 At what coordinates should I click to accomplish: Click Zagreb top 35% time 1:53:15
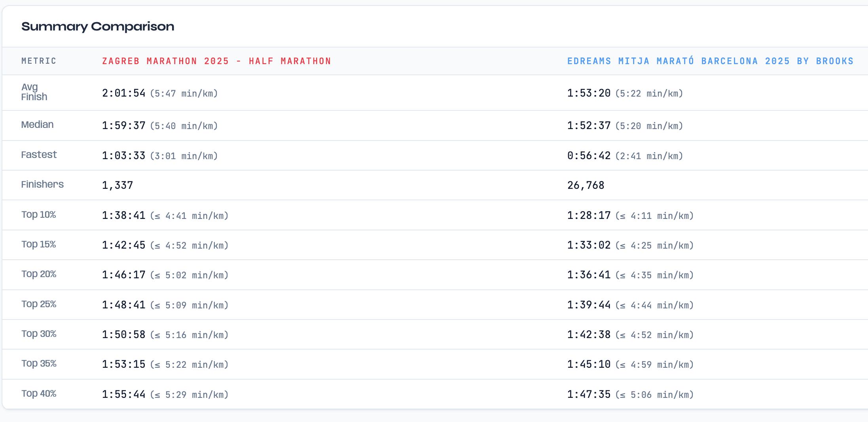pos(124,364)
